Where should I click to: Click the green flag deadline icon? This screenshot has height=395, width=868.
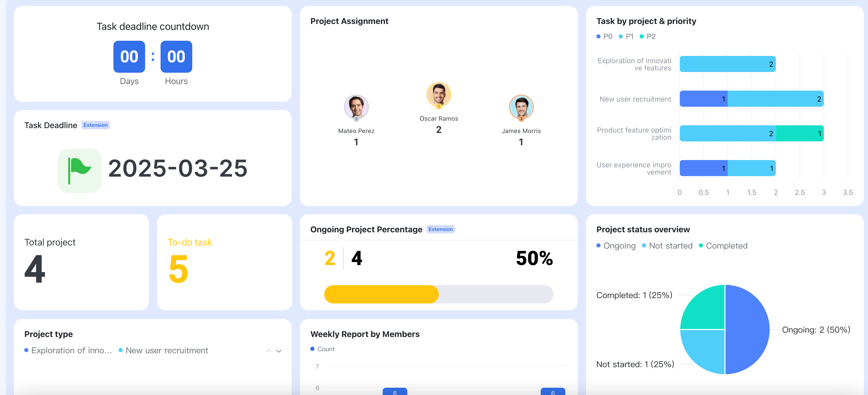(80, 170)
